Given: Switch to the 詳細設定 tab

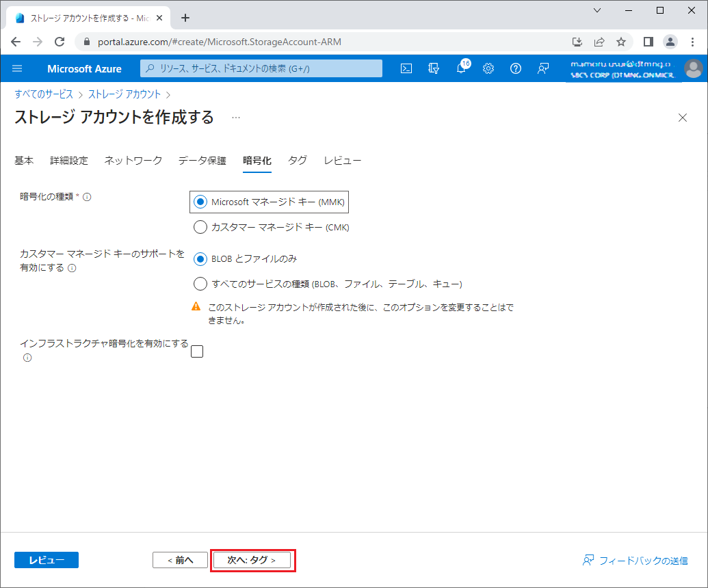Looking at the screenshot, I should point(69,161).
